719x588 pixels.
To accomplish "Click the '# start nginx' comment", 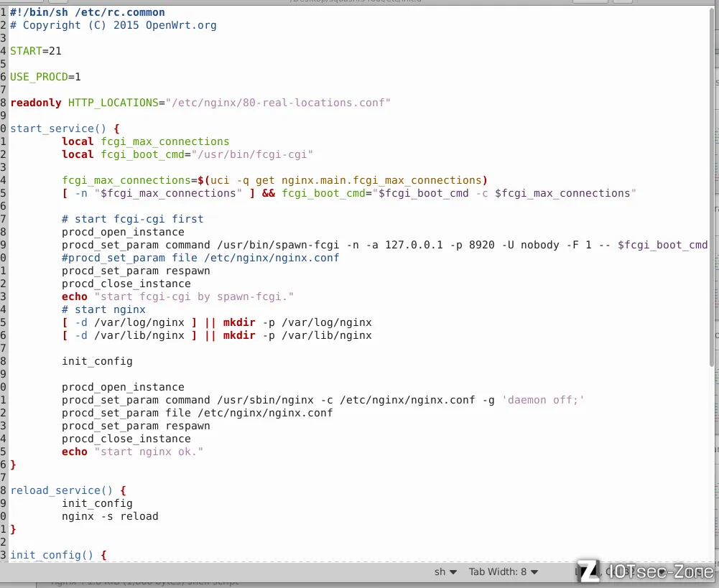I will pos(103,310).
